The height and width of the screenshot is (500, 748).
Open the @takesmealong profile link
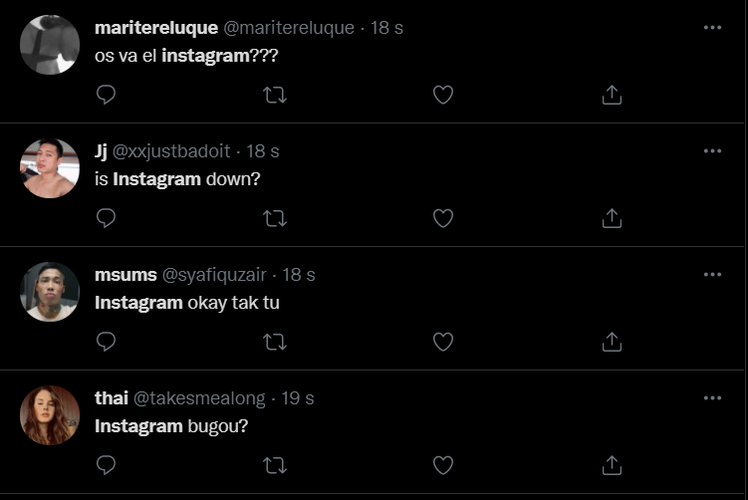[x=199, y=398]
